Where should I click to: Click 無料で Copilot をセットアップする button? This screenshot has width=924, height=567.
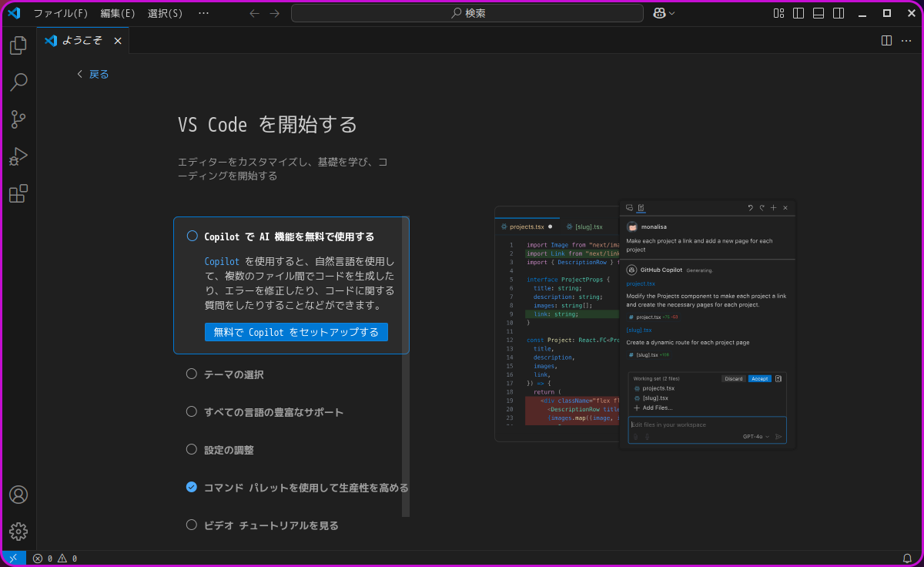coord(296,332)
